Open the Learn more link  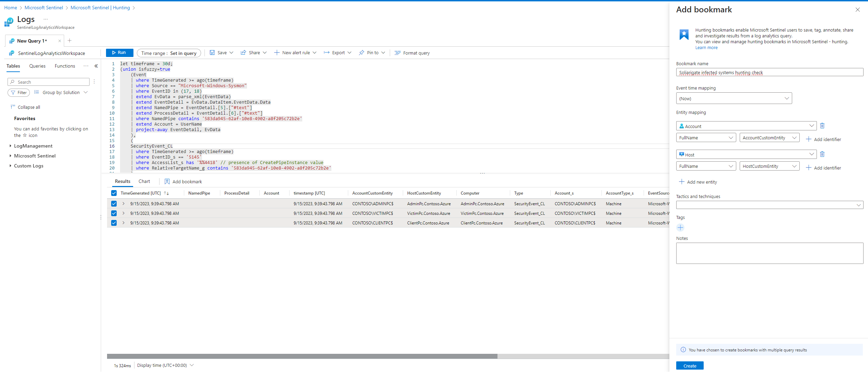click(x=706, y=48)
